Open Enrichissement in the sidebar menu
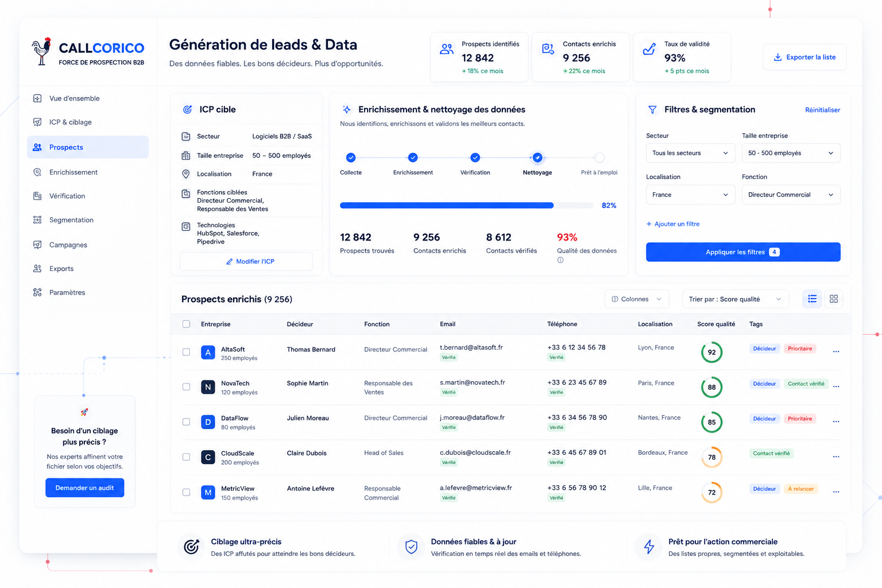 [x=88, y=172]
